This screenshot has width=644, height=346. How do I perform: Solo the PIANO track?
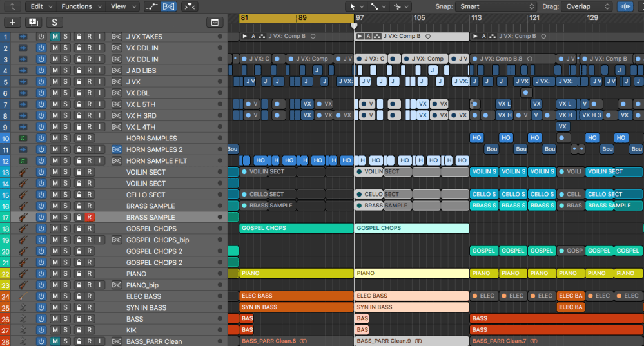66,274
